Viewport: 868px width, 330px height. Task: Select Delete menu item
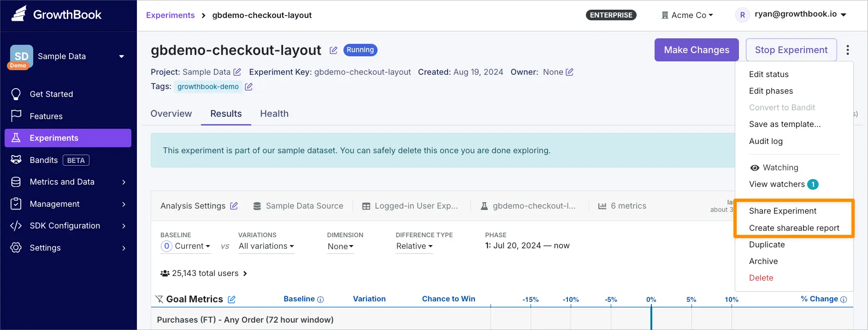tap(761, 278)
